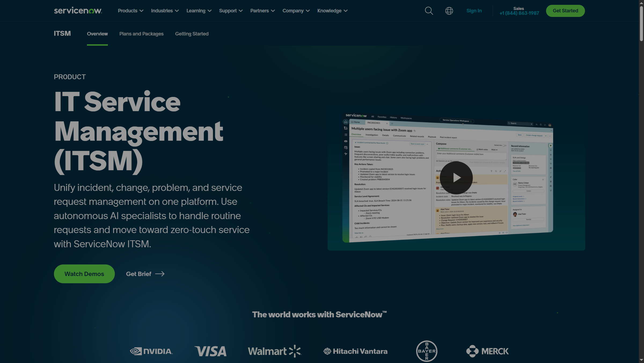Click the Merck logo

pos(487,351)
